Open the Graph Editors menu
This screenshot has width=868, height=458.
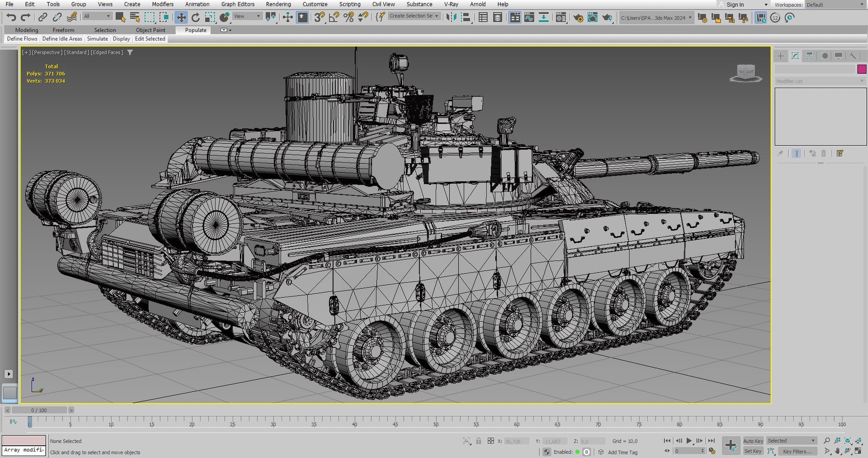point(238,4)
